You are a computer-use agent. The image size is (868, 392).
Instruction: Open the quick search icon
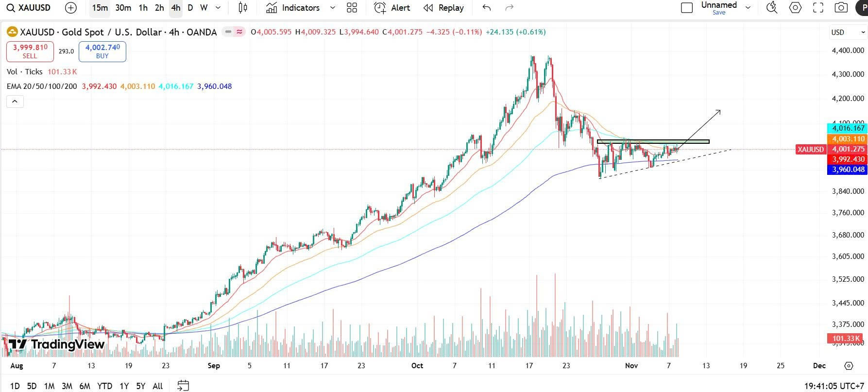click(771, 8)
